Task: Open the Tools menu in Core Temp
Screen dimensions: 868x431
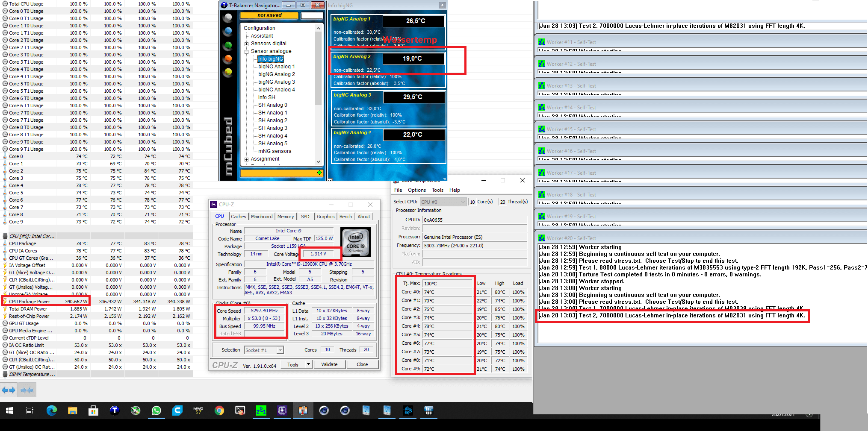Action: coord(437,190)
